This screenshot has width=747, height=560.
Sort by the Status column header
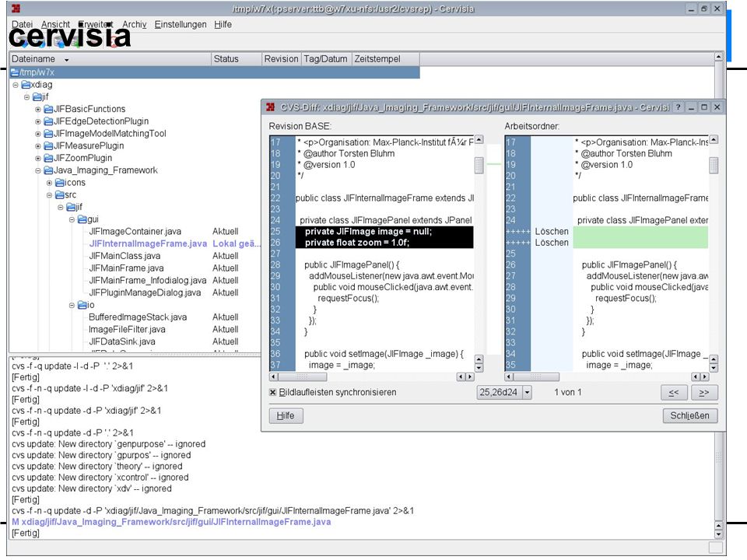(x=237, y=59)
